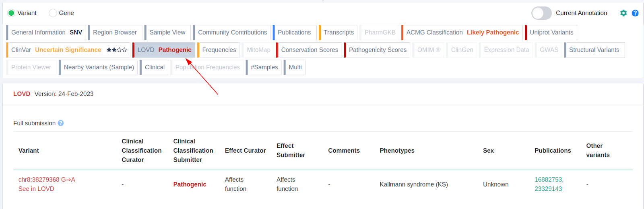
Task: Open publication 23329143 link
Action: click(x=548, y=189)
